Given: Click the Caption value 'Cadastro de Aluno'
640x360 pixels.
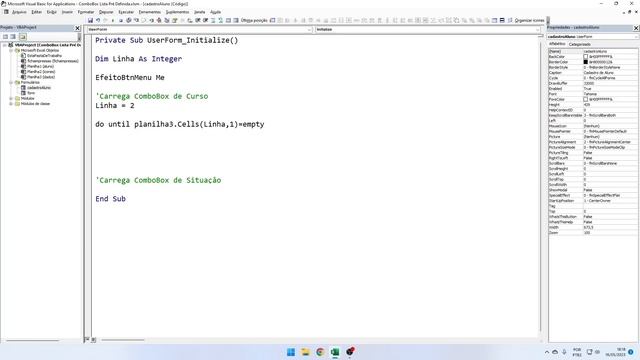Looking at the screenshot, I should pos(598,73).
